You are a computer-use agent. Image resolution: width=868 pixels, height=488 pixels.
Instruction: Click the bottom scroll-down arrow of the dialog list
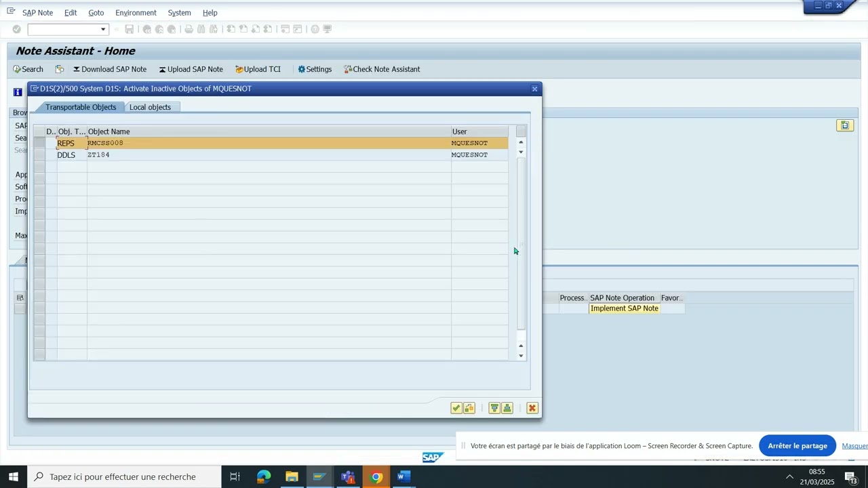[521, 356]
